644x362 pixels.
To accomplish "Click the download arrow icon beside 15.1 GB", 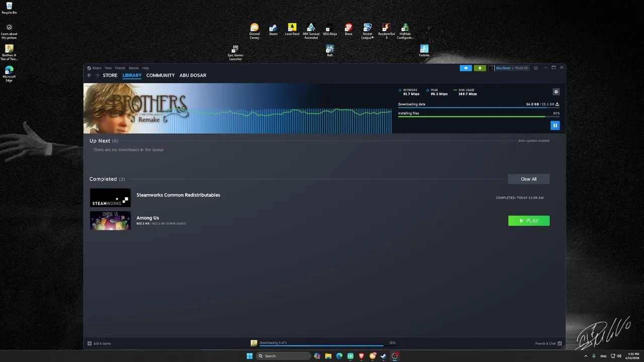I will (x=557, y=104).
